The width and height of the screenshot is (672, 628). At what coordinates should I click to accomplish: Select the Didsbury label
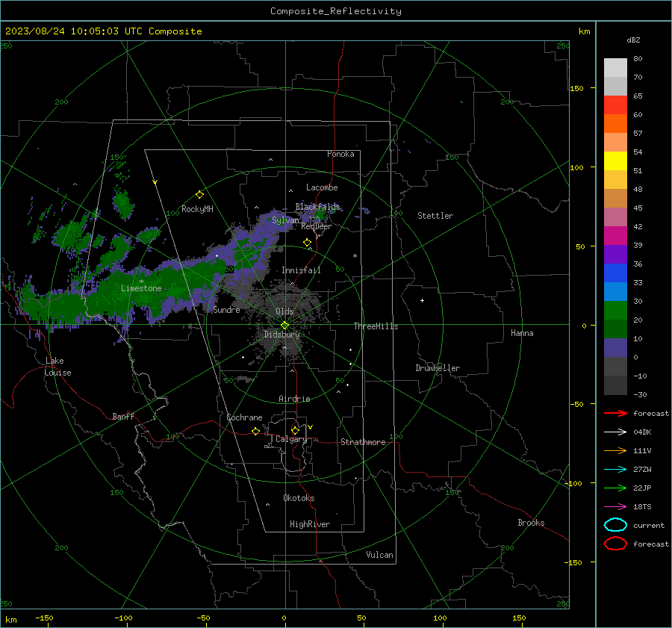point(281,335)
